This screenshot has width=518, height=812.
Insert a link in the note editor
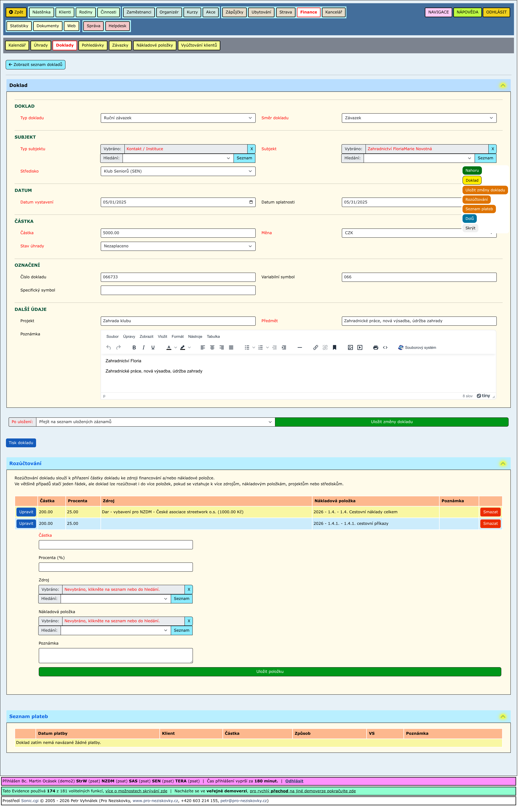(316, 348)
